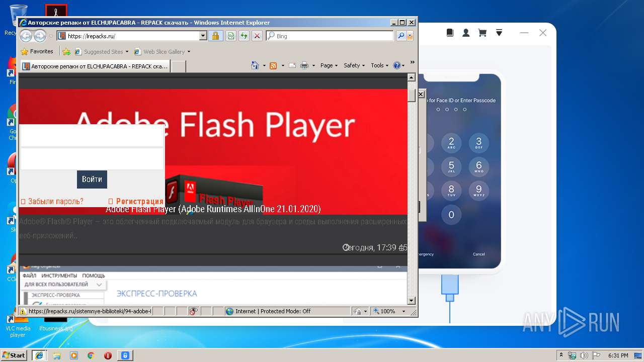Viewport: 644px width, 362px height.
Task: Toggle the Compatibility View icon
Action: (231, 36)
